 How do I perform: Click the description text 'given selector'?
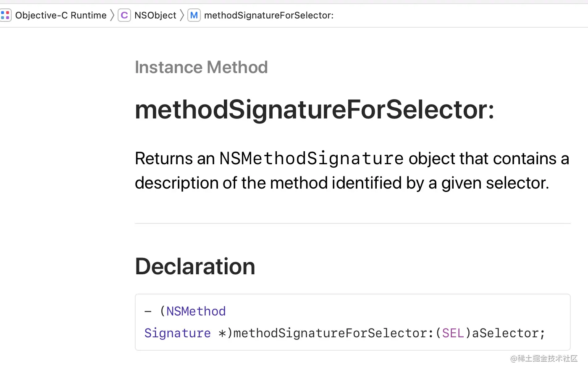coord(494,183)
